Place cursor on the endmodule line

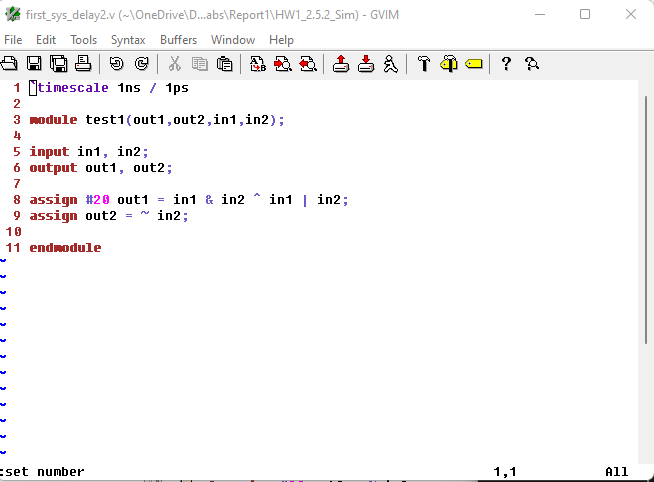(65, 248)
